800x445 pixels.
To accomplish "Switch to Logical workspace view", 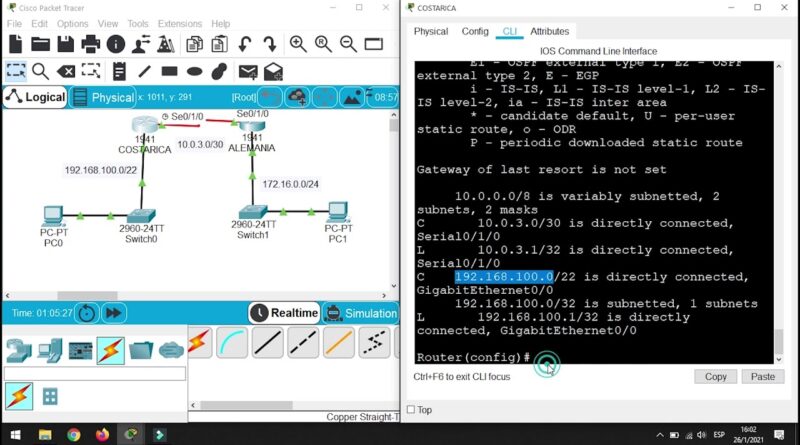I will [x=36, y=97].
